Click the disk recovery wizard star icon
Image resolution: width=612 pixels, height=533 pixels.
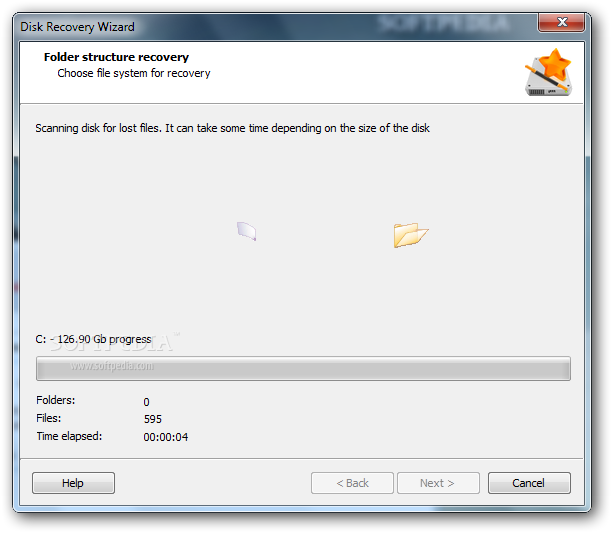(548, 73)
